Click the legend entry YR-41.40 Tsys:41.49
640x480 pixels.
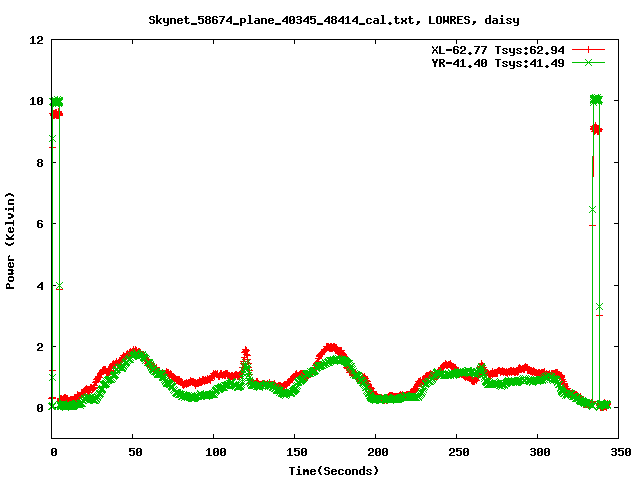498,63
